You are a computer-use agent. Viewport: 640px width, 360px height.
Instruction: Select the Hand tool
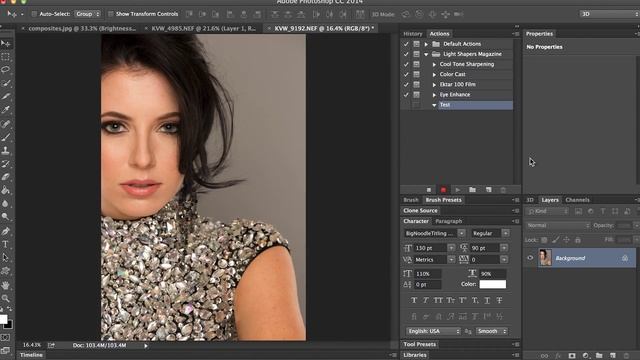(6, 285)
